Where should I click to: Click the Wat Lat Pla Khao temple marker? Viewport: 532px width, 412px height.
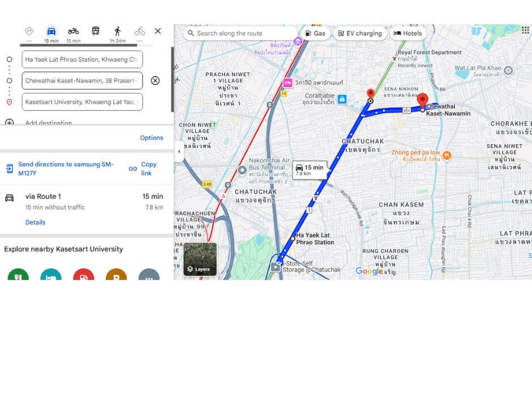point(508,71)
